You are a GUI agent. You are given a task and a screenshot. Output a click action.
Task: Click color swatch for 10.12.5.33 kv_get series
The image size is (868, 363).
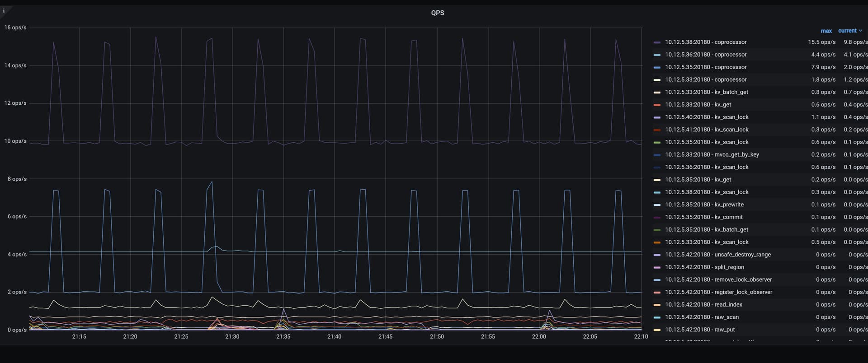(657, 105)
